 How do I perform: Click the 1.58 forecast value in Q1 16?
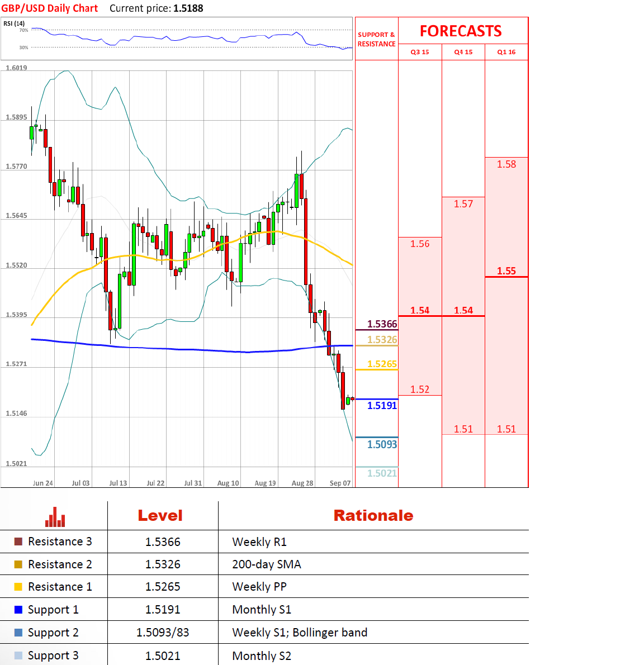(x=506, y=164)
